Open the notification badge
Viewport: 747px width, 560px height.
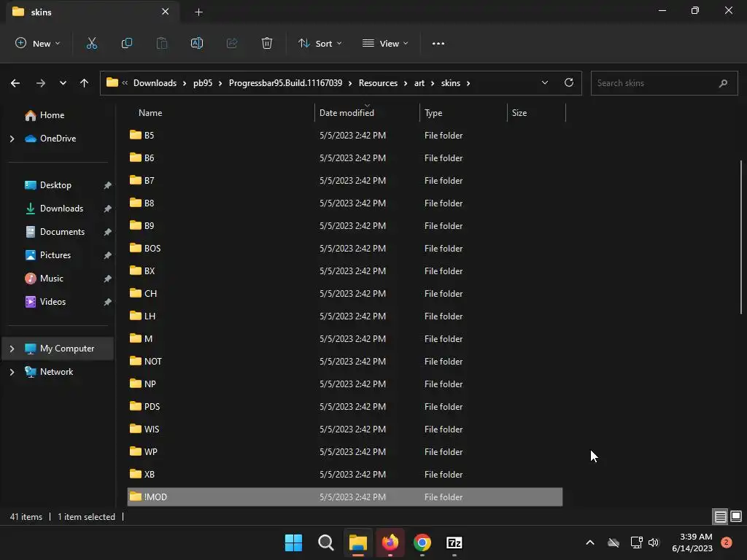(727, 542)
